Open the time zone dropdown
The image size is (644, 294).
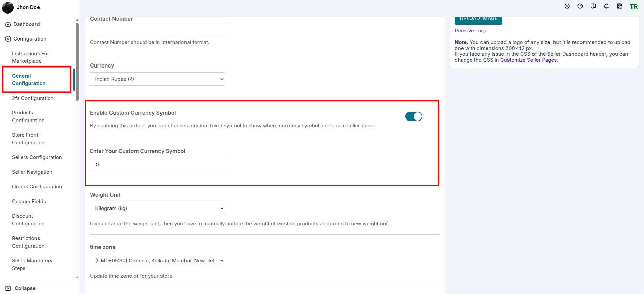[x=157, y=261]
